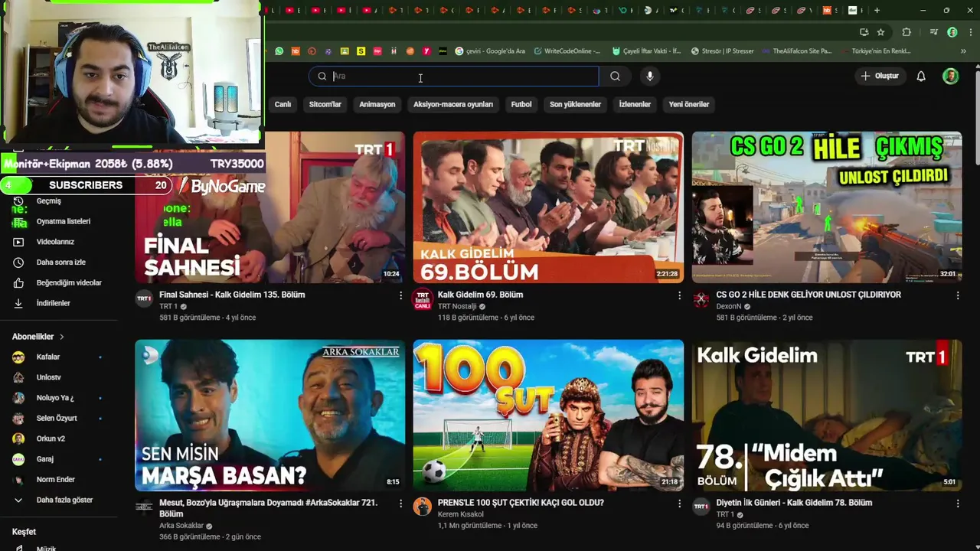Select the Canlı filter chip
Viewport: 980px width, 551px height.
283,104
